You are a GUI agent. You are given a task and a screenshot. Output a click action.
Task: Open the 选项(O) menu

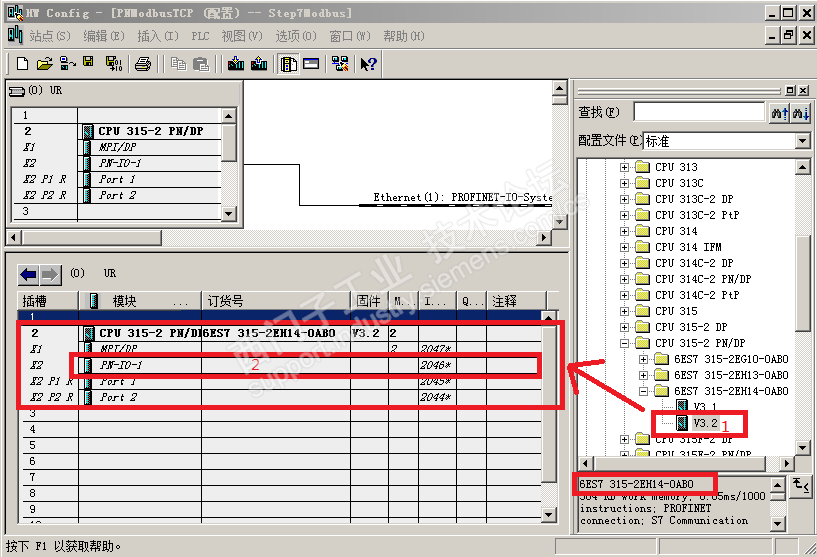coord(296,36)
